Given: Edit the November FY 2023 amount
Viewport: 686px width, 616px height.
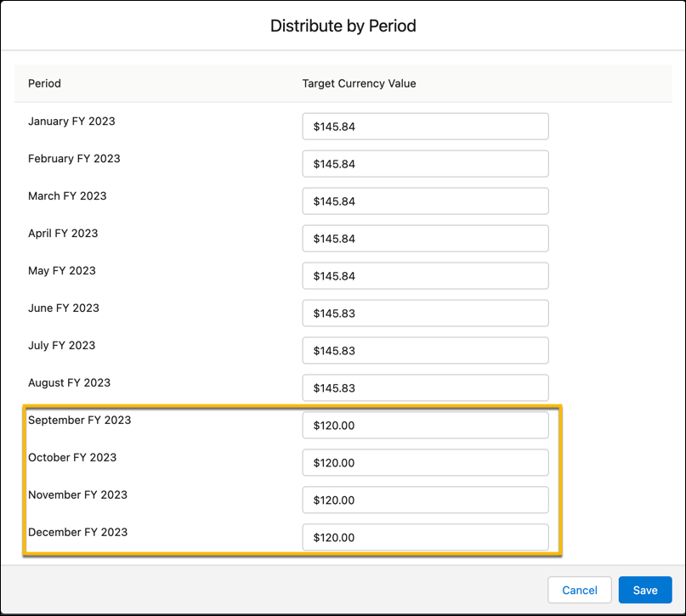Looking at the screenshot, I should [x=425, y=500].
